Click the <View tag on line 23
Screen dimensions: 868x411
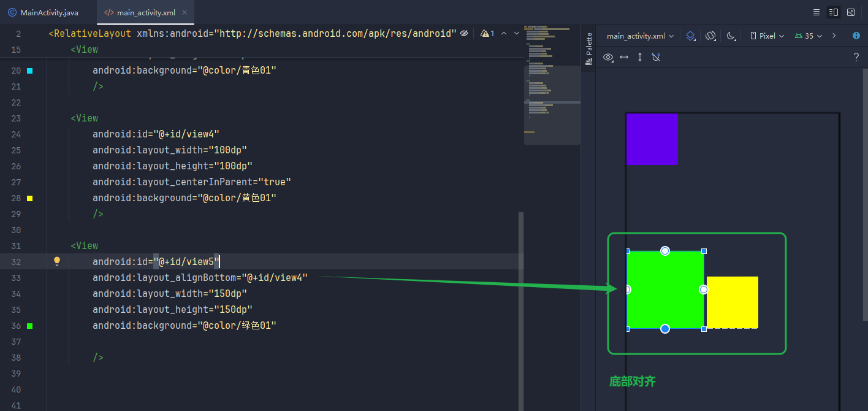(84, 118)
